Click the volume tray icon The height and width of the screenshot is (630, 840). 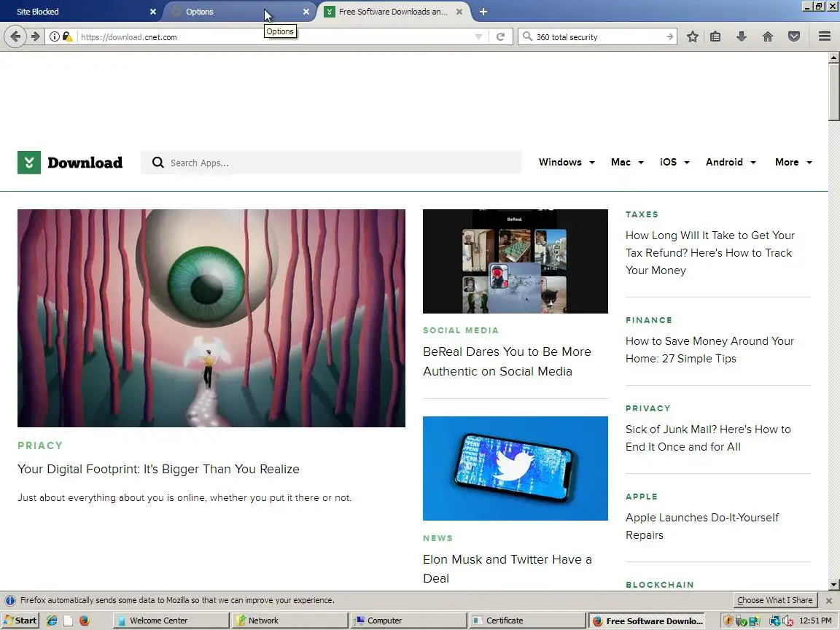pos(787,621)
